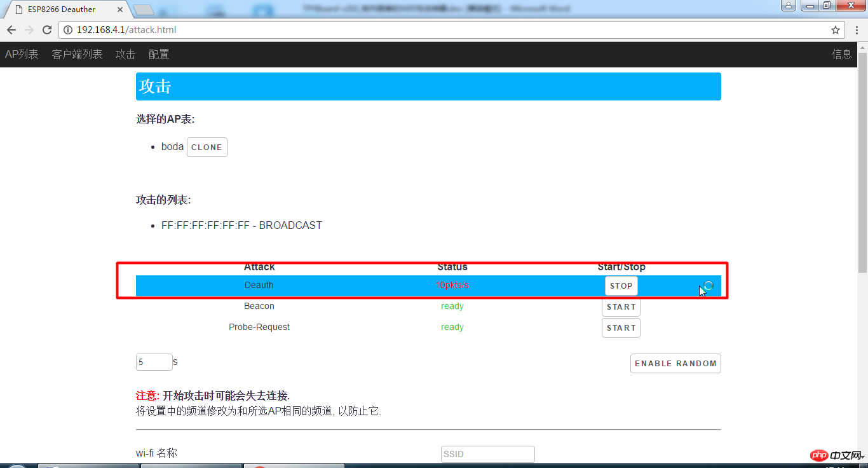
Task: Click the 攻击的列表 heading
Action: [x=163, y=200]
